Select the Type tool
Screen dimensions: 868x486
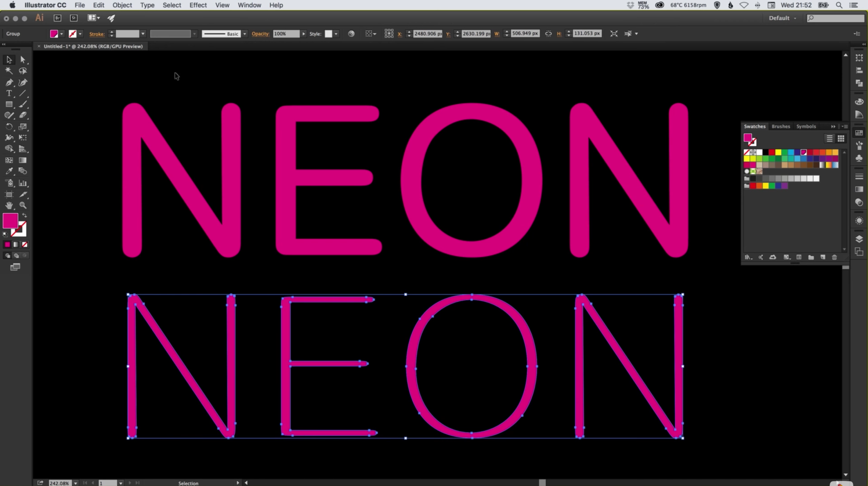pos(8,93)
